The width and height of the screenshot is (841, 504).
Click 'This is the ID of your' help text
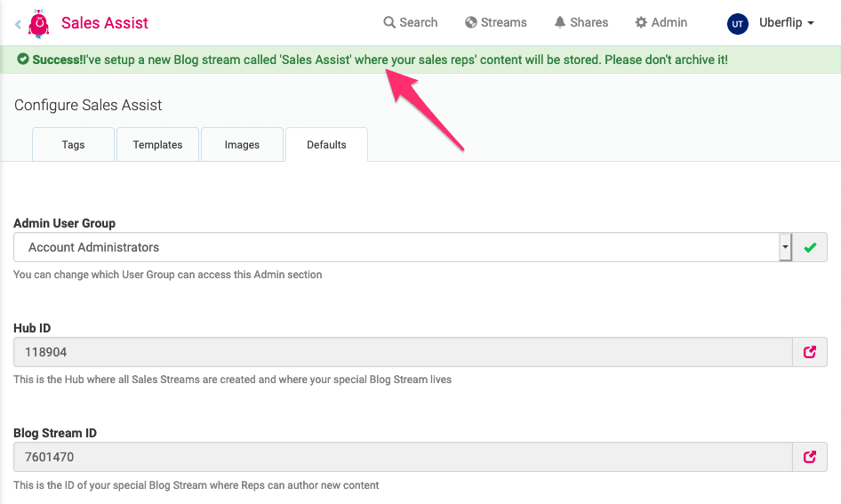(196, 485)
